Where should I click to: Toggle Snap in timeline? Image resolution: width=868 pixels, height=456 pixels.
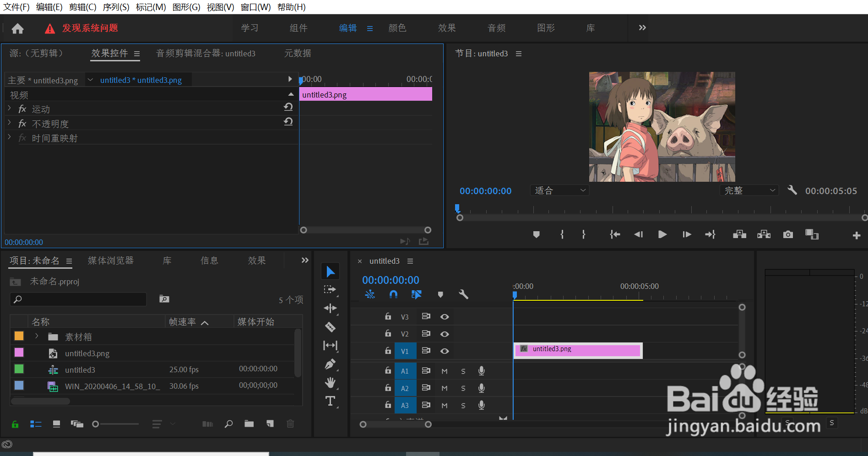[x=393, y=294]
